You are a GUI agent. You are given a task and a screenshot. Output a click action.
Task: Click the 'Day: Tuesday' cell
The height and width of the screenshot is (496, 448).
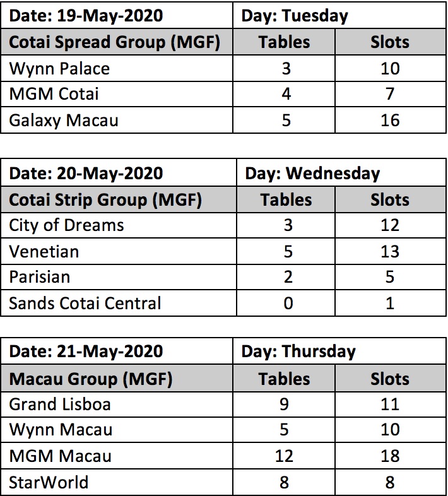pyautogui.click(x=339, y=16)
